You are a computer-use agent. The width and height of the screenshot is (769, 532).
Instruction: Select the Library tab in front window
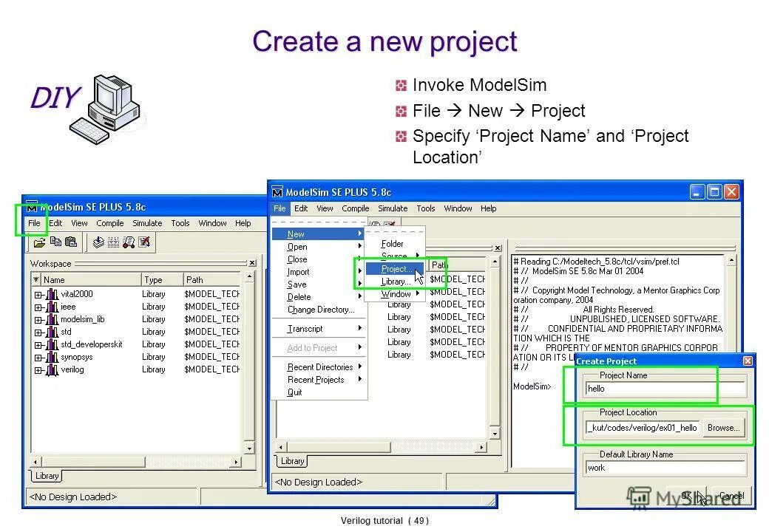292,461
